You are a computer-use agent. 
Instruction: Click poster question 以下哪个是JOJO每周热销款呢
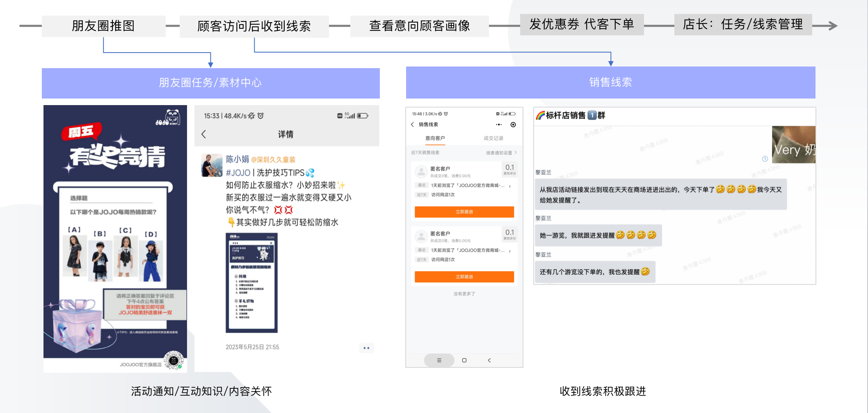113,212
